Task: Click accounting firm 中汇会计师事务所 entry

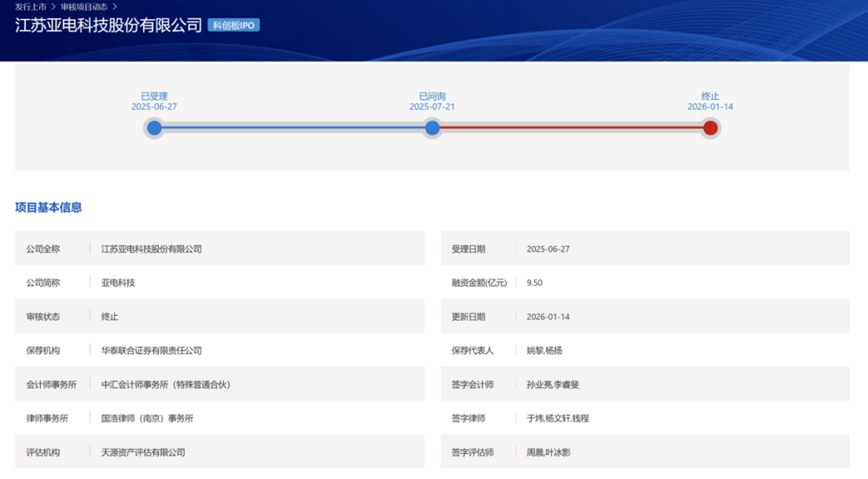Action: (x=165, y=384)
